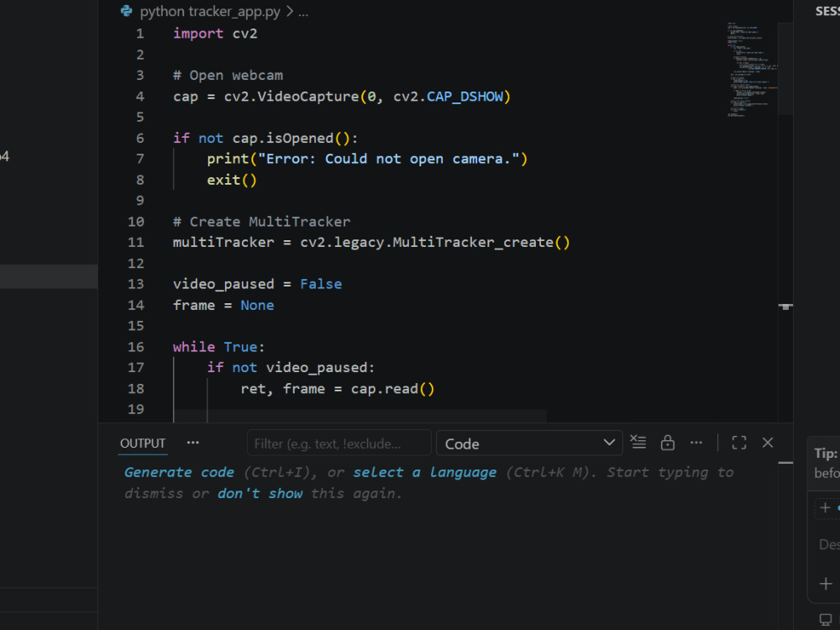The height and width of the screenshot is (630, 840).
Task: Open more actions ellipsis in output toolbar
Action: [x=696, y=443]
